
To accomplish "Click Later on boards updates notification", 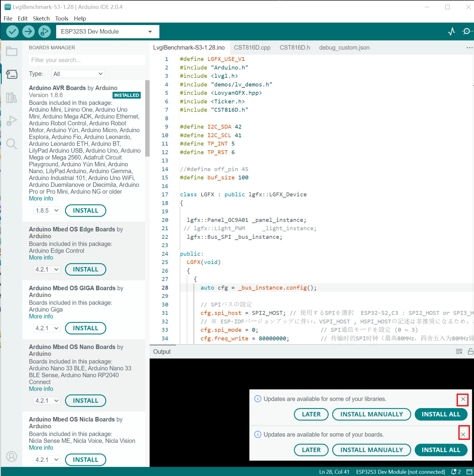I will [x=311, y=450].
